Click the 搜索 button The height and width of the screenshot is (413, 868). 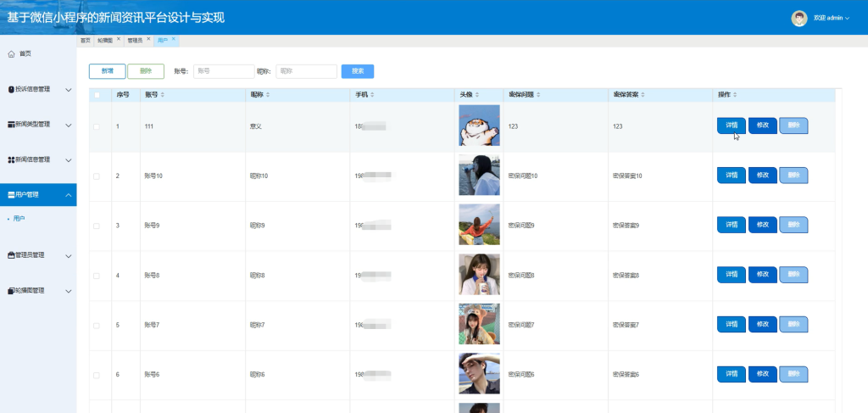point(358,71)
